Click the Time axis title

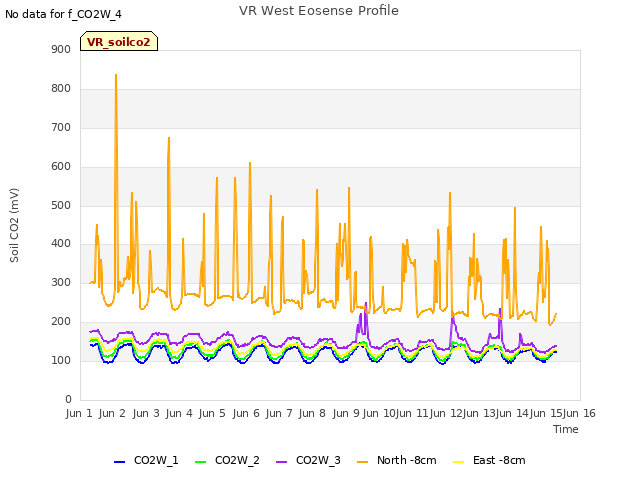point(566,429)
